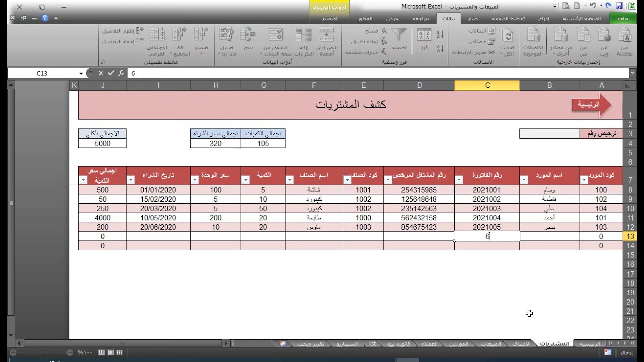
Task: Click Text to Columns (النص إلى أعمدة) icon
Action: tap(327, 42)
